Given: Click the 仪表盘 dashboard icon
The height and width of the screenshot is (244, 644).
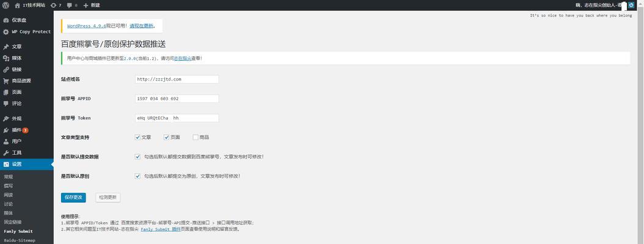Looking at the screenshot, I should tap(5, 20).
